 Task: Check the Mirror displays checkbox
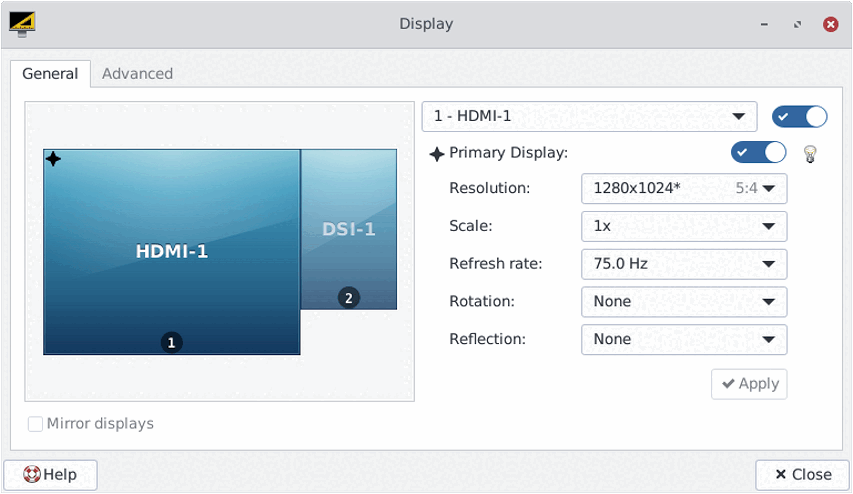pos(35,424)
